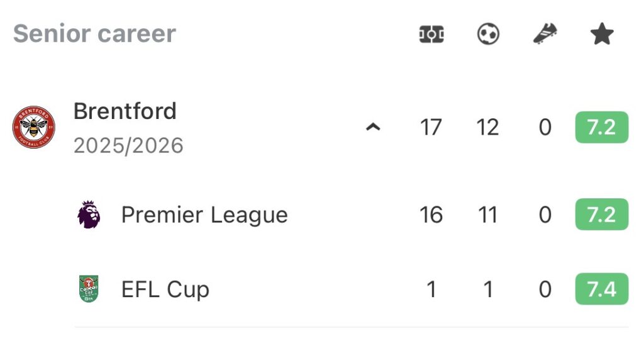The image size is (644, 338).
Task: Click the Premier League lion logo
Action: 89,215
